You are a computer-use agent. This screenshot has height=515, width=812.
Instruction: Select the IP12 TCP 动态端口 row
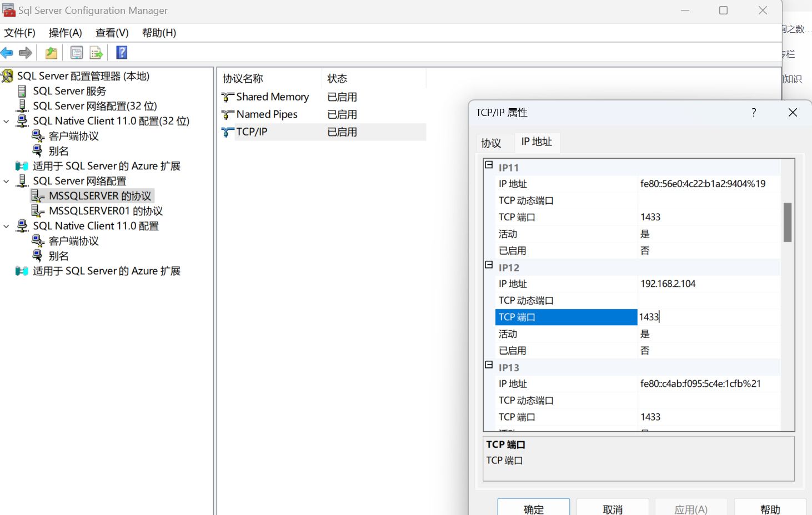[638, 300]
